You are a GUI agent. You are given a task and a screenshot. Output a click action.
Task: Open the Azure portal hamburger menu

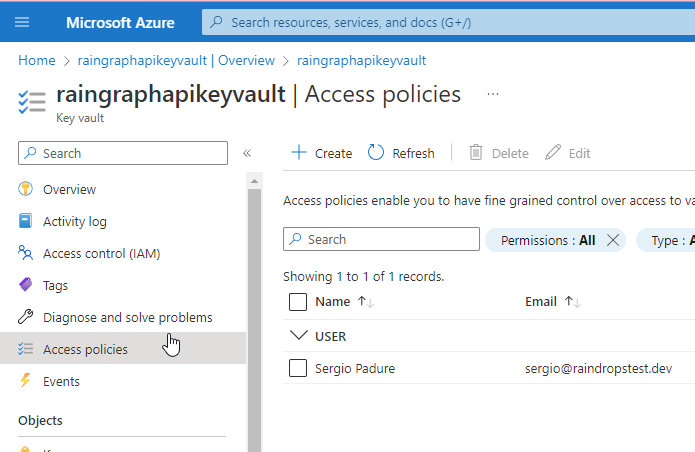coord(22,22)
